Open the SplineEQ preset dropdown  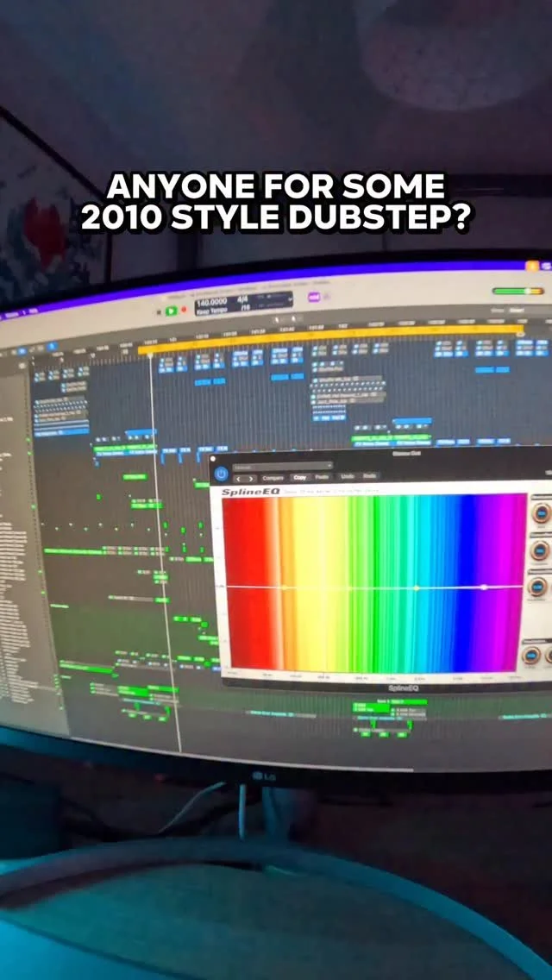(x=283, y=466)
